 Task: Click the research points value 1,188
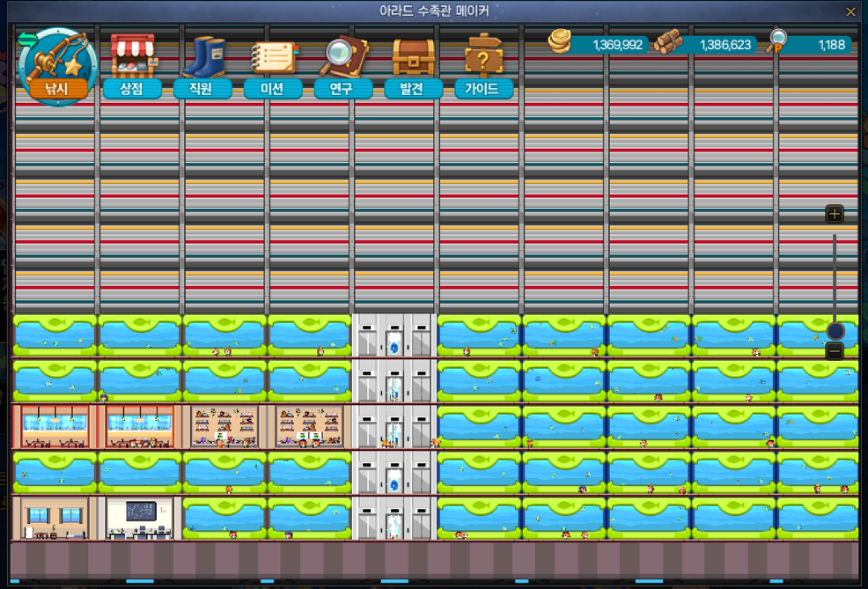pyautogui.click(x=831, y=45)
